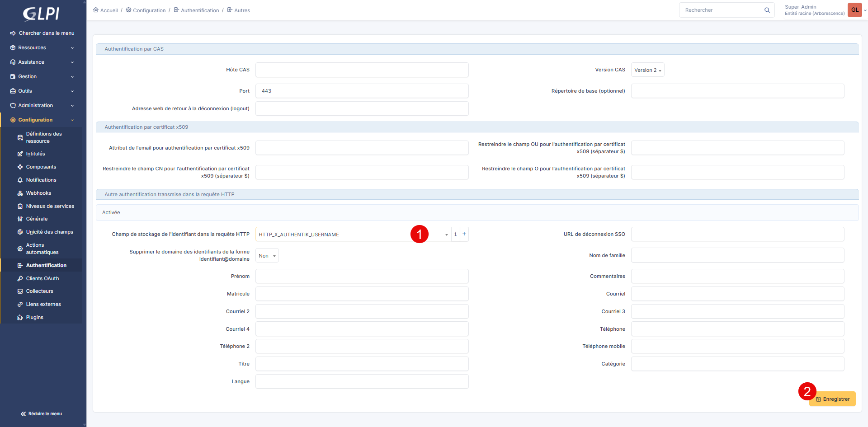Open the Version CAS dropdown
Image resolution: width=868 pixels, height=427 pixels.
647,70
